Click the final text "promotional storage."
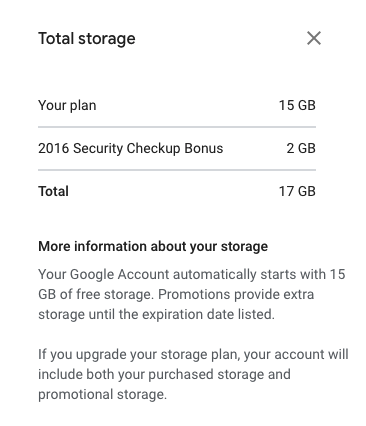366x426 pixels. point(102,395)
